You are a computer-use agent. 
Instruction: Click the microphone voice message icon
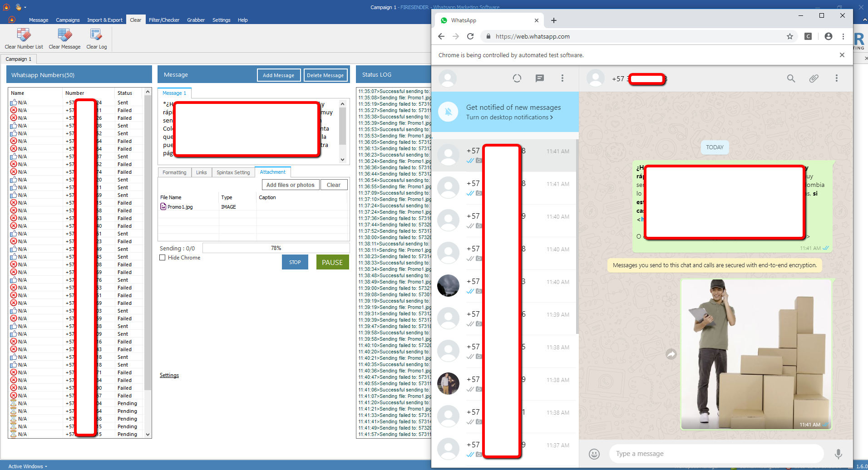pos(838,454)
